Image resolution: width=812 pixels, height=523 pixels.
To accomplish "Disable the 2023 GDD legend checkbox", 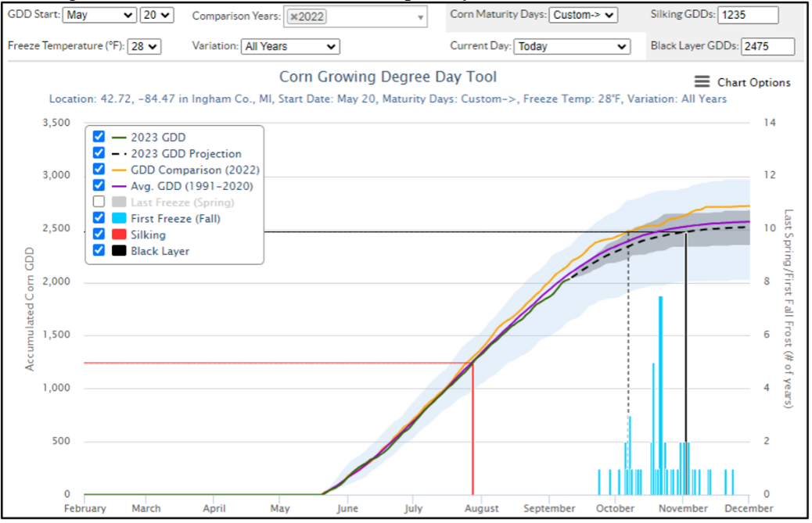I will [98, 137].
